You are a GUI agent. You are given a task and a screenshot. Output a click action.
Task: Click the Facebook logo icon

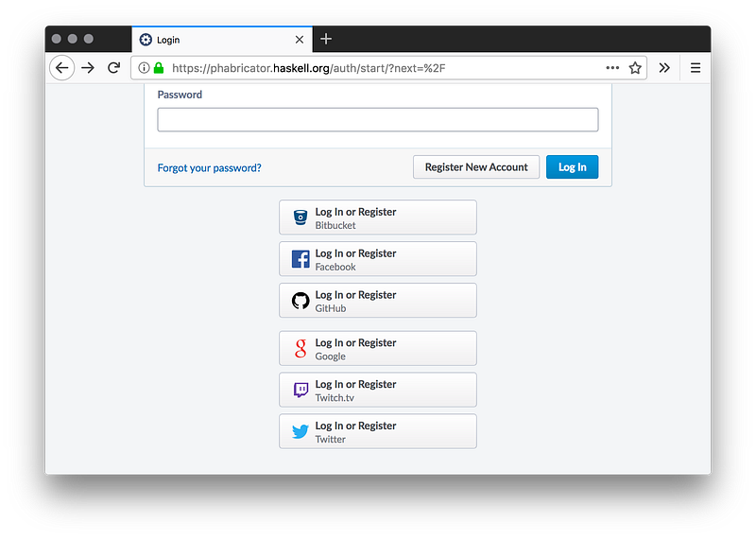(x=301, y=259)
